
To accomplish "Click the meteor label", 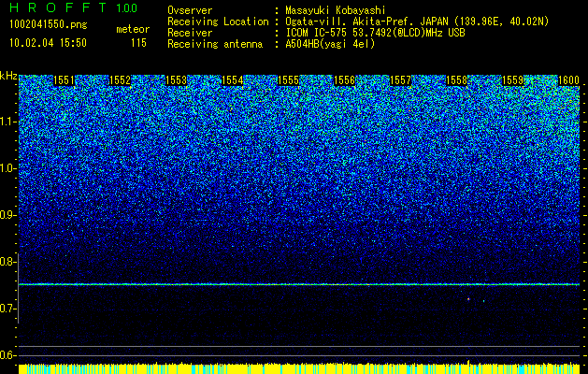I will coord(133,29).
